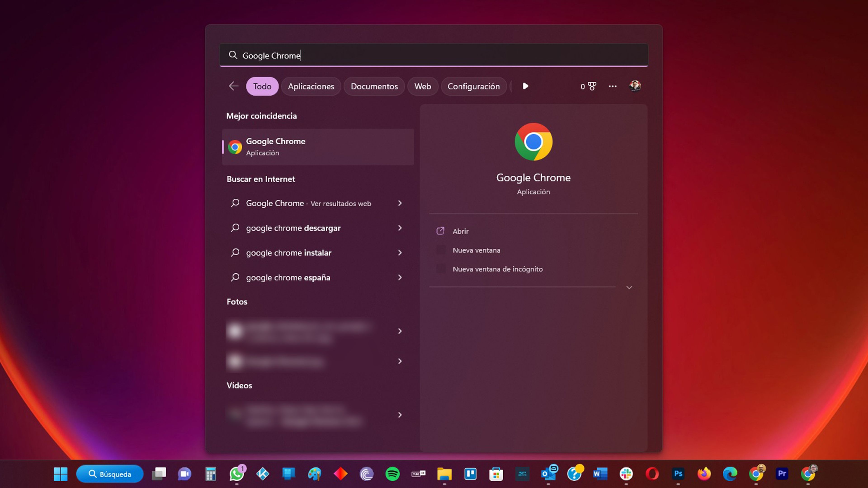This screenshot has width=868, height=488.
Task: Open the Windows Start menu icon
Action: coord(61,474)
